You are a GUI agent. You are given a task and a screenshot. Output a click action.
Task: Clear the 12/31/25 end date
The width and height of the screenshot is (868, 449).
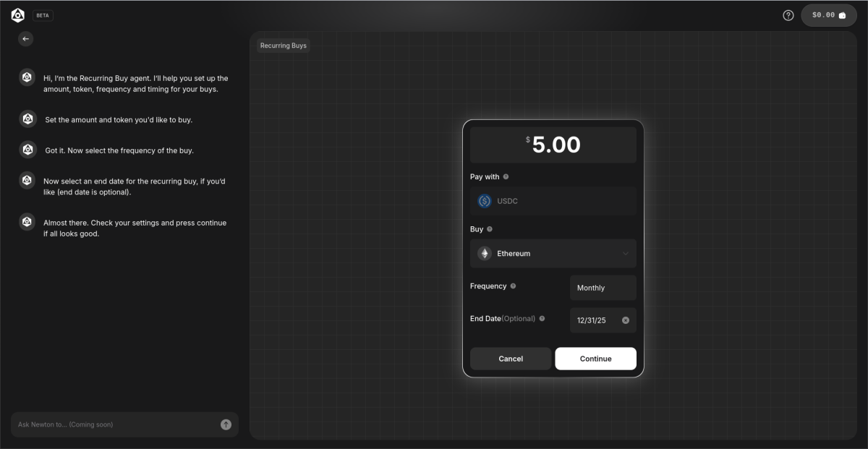coord(626,320)
